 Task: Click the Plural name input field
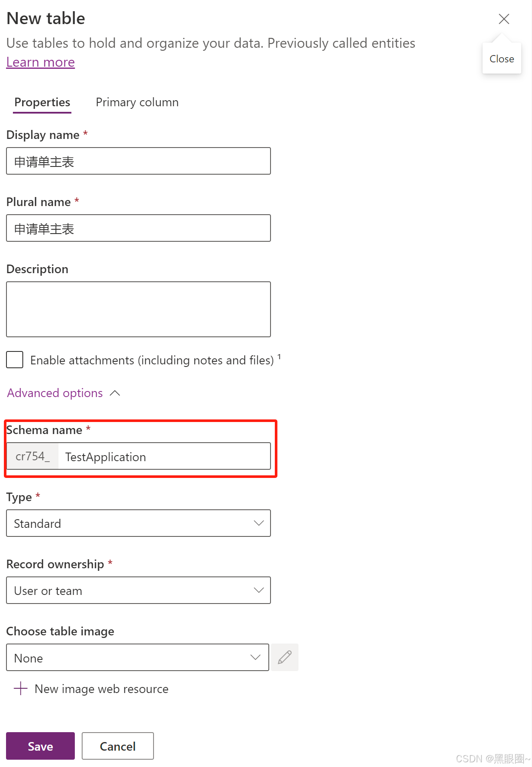click(x=138, y=228)
